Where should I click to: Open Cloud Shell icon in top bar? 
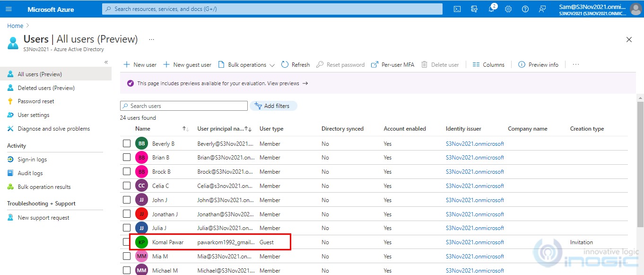pos(457,9)
